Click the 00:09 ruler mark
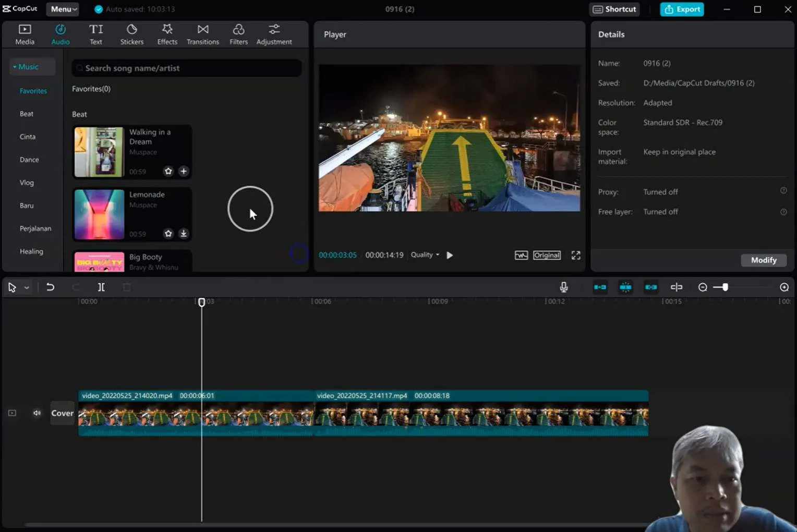Image resolution: width=797 pixels, height=532 pixels. point(439,301)
